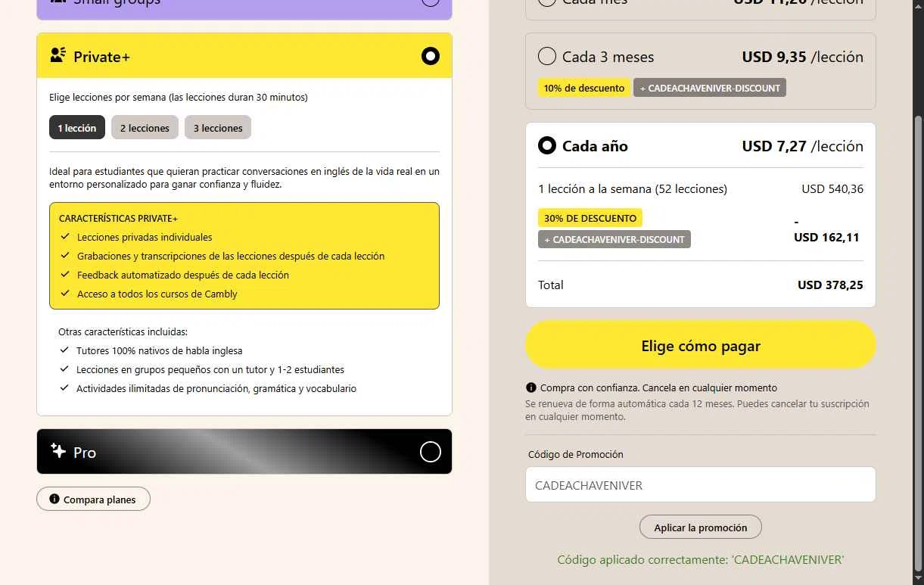Click checkmark beside Acceso a todos los cursos
The width and height of the screenshot is (924, 585).
tap(65, 294)
